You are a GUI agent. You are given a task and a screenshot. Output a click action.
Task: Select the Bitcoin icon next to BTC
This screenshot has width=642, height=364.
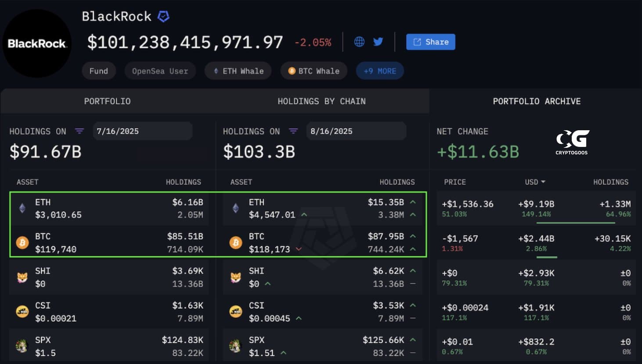[x=22, y=242]
